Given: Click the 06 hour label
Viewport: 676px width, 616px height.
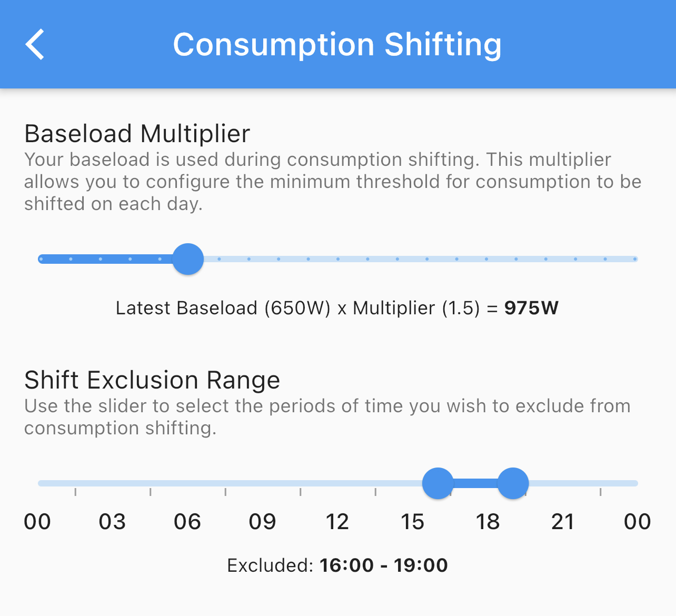Looking at the screenshot, I should point(187,522).
